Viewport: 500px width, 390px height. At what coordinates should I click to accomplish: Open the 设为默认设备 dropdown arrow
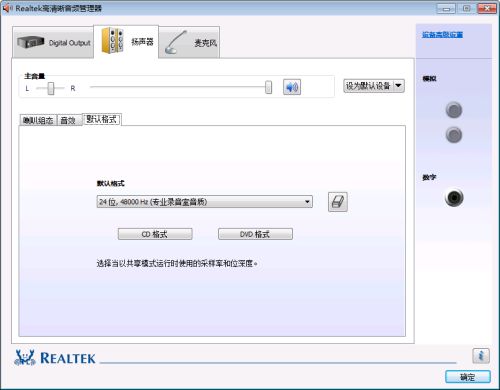coord(399,86)
